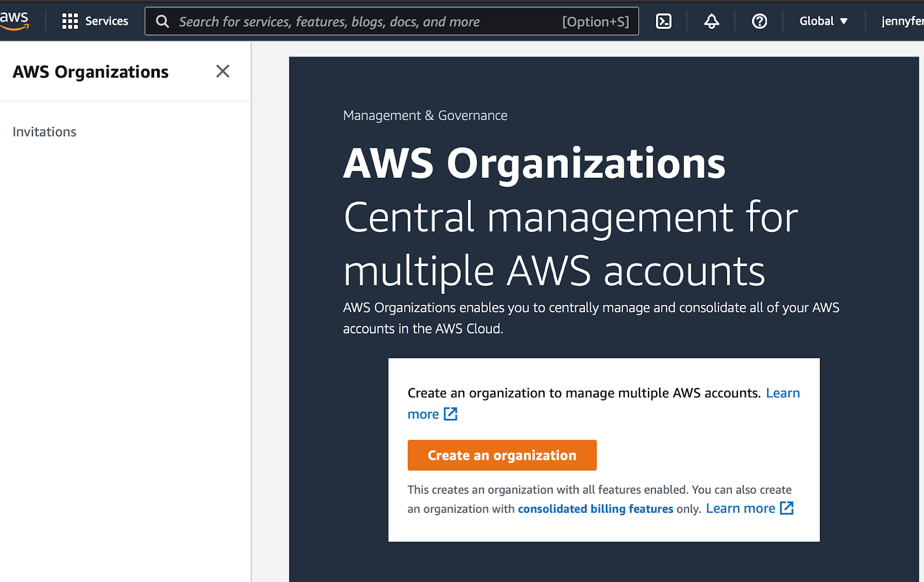This screenshot has height=582, width=924.
Task: Click the large AWS Organizations heading
Action: click(x=534, y=163)
